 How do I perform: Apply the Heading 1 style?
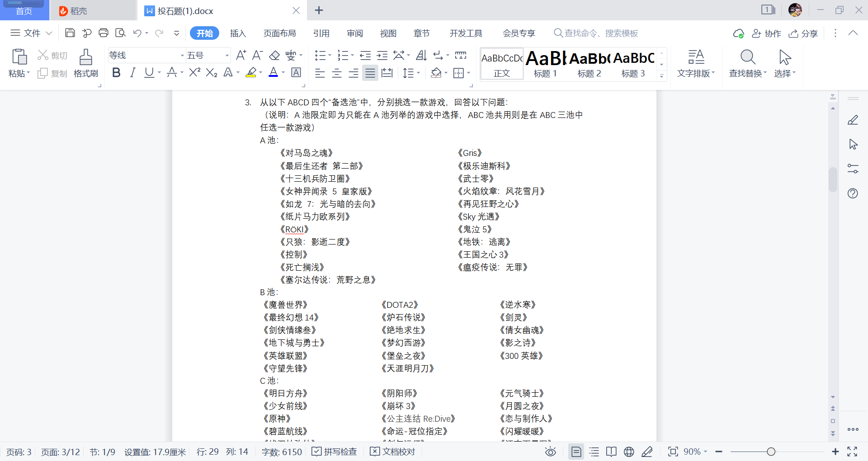[546, 64]
